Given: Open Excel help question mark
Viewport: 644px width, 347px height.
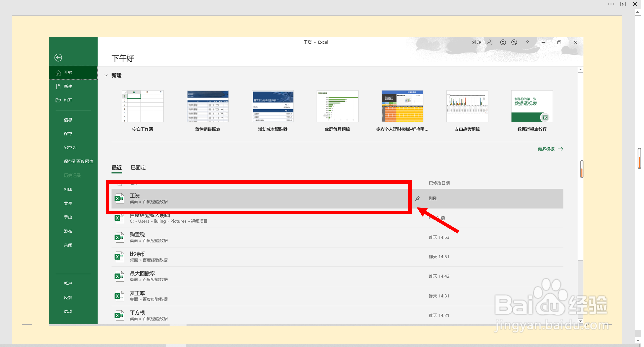Looking at the screenshot, I should click(527, 42).
